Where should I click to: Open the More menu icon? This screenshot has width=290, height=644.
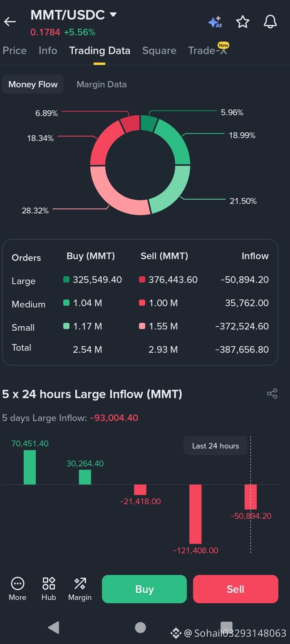click(17, 584)
